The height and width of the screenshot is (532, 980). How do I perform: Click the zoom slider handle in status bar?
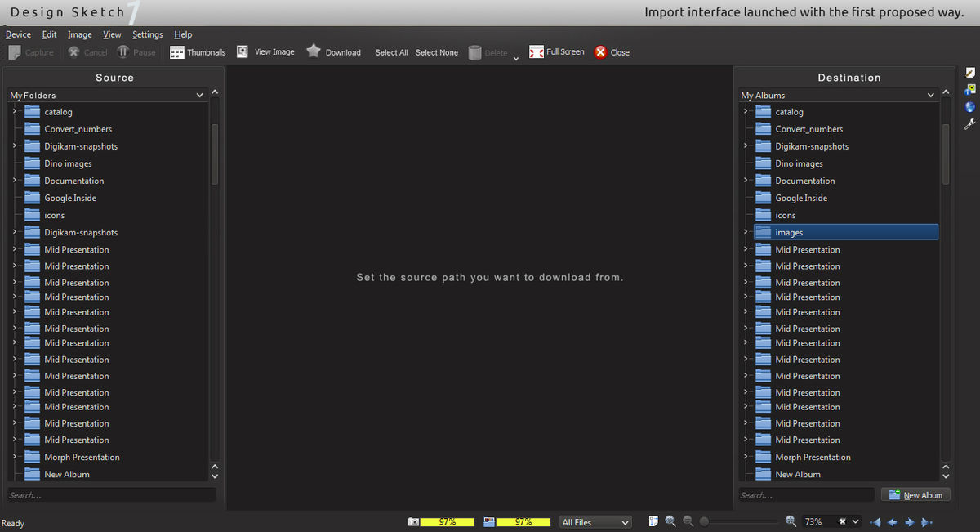[x=704, y=521]
